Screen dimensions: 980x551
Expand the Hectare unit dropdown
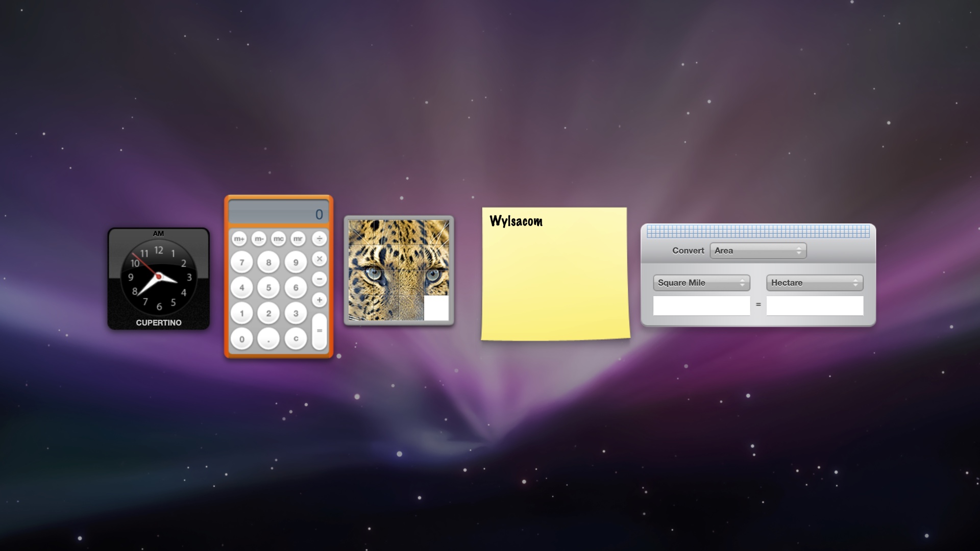point(813,282)
